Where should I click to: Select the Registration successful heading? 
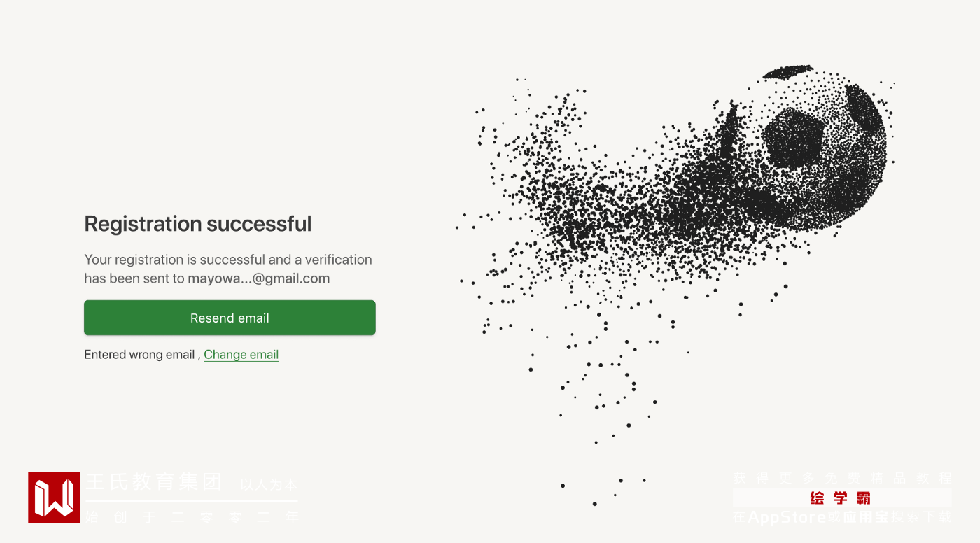click(x=198, y=224)
